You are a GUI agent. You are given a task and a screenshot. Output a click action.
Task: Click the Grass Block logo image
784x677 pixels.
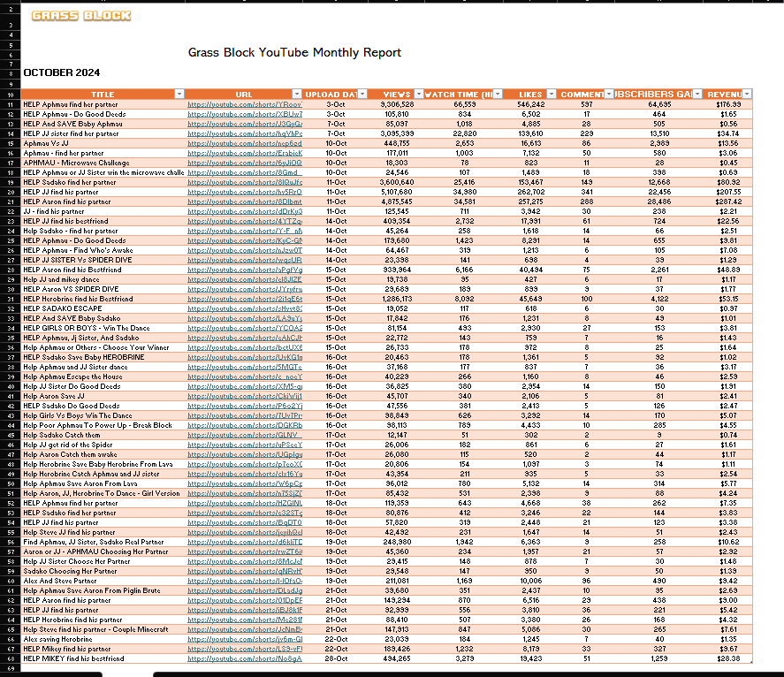tap(81, 16)
